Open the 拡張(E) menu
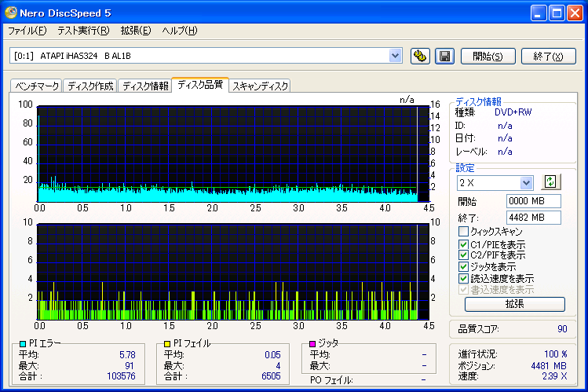 pyautogui.click(x=136, y=31)
